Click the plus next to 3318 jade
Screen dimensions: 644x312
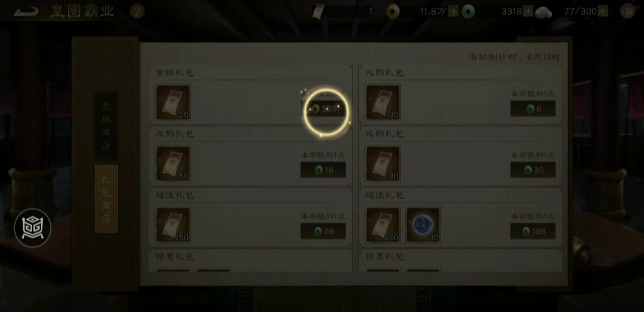pyautogui.click(x=528, y=12)
